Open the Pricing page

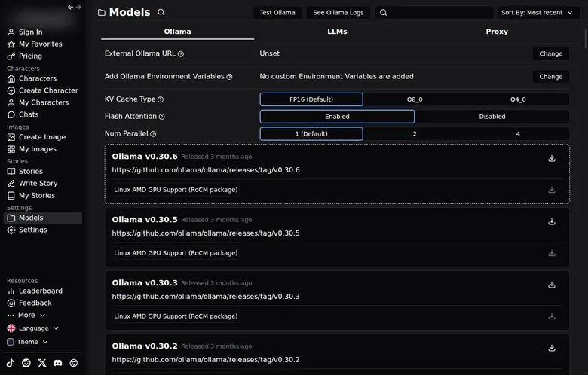(x=43, y=56)
